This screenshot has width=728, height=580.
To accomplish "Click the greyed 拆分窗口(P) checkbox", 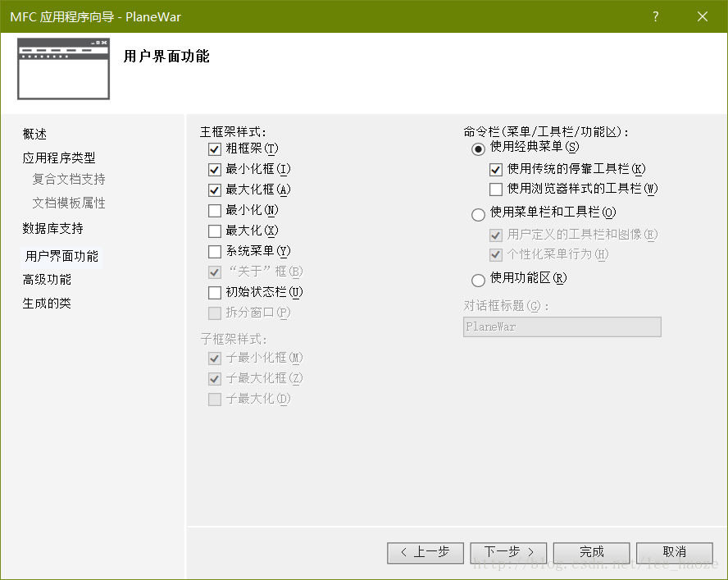I will pos(215,313).
